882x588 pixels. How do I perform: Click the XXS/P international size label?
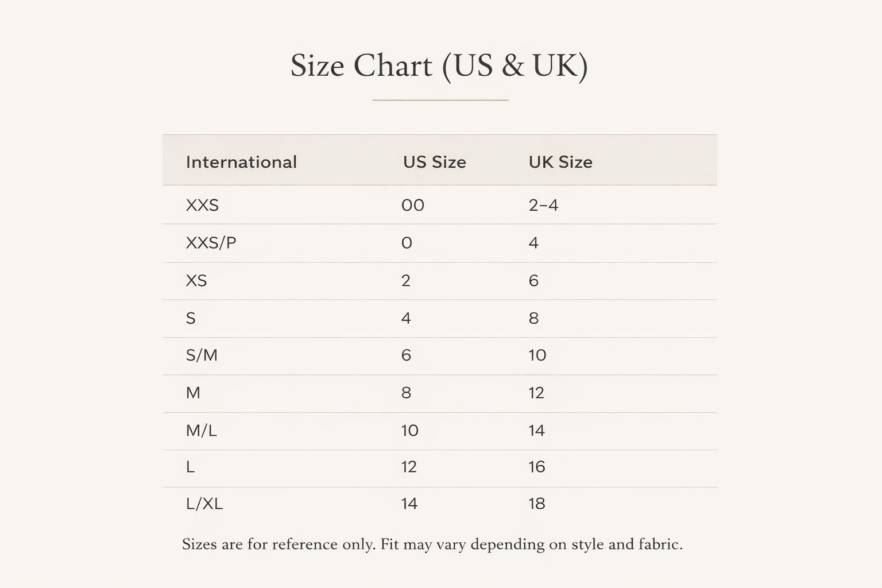click(x=211, y=243)
